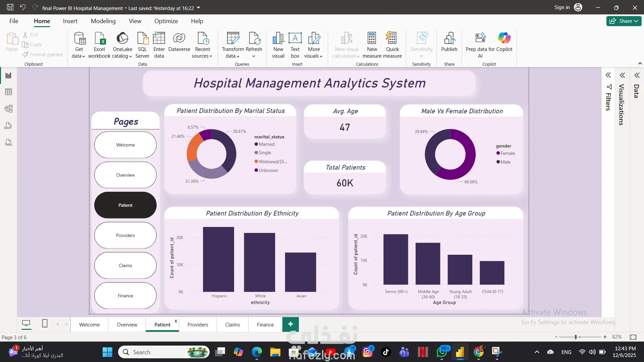644x362 pixels.
Task: Add a new page with plus button
Action: 290,324
